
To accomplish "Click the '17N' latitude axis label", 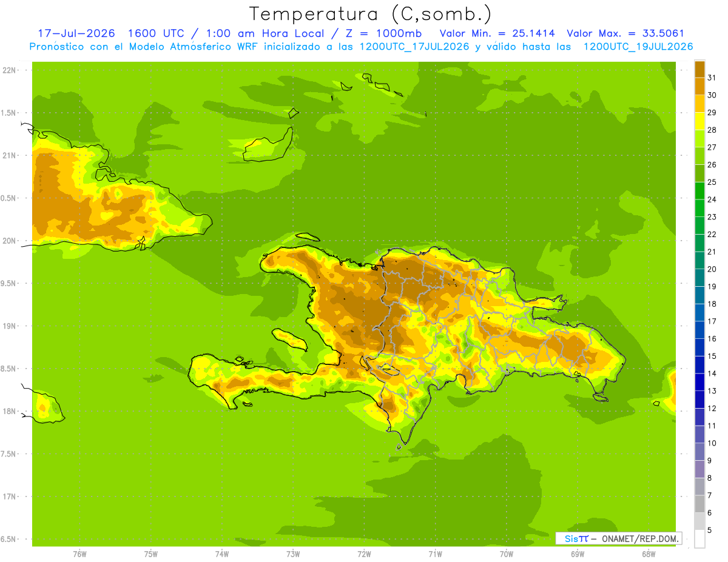I will 10,497.
